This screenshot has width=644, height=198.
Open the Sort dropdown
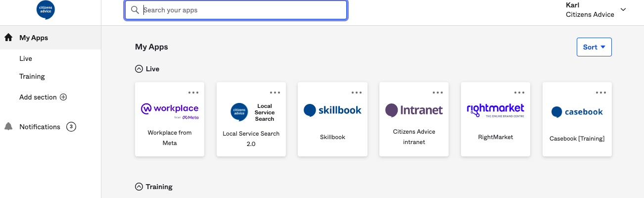click(594, 47)
